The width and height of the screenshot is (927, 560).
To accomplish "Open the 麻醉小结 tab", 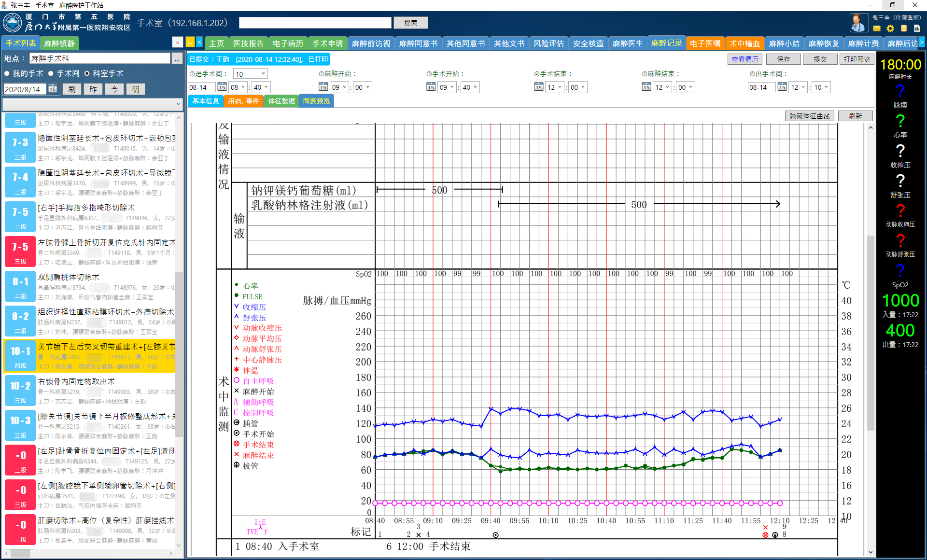I will click(784, 43).
